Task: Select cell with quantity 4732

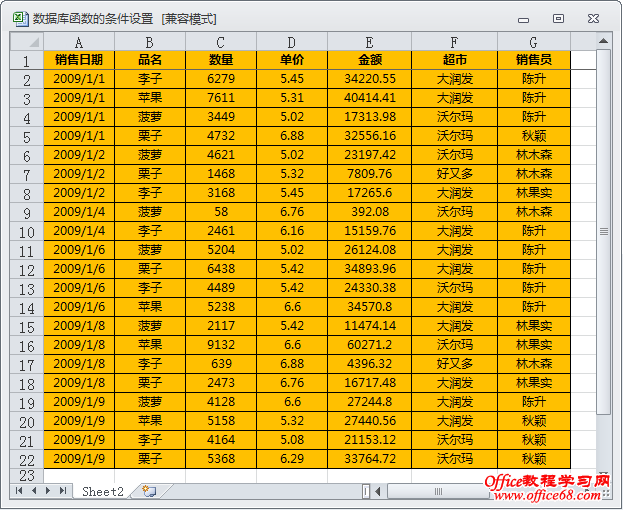Action: (x=221, y=136)
